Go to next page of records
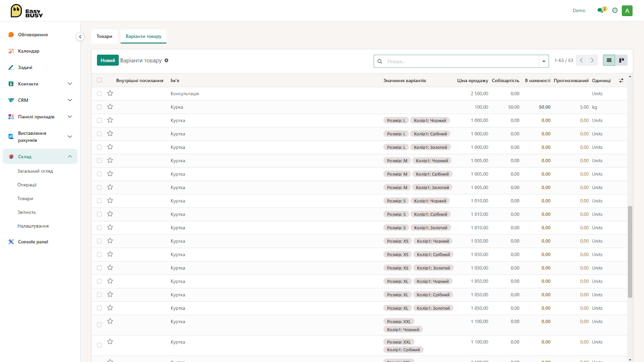The height and width of the screenshot is (362, 644). (x=592, y=60)
